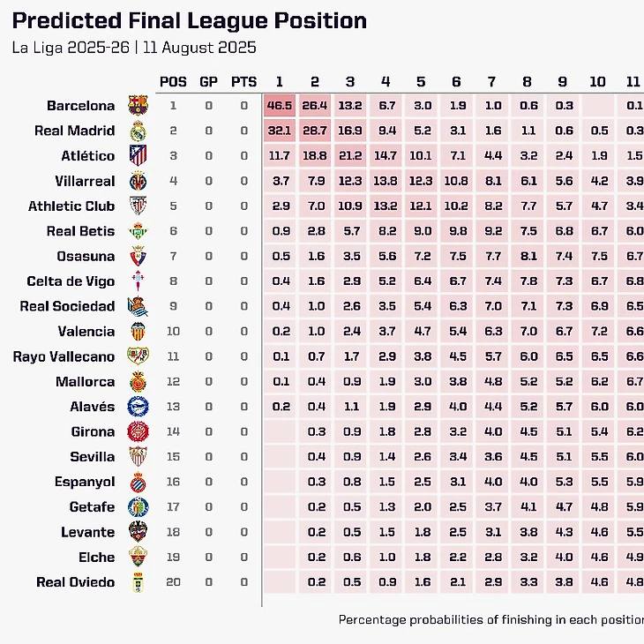Click the Predicted Final League Position title
Screen dimensions: 644x644
point(189,21)
